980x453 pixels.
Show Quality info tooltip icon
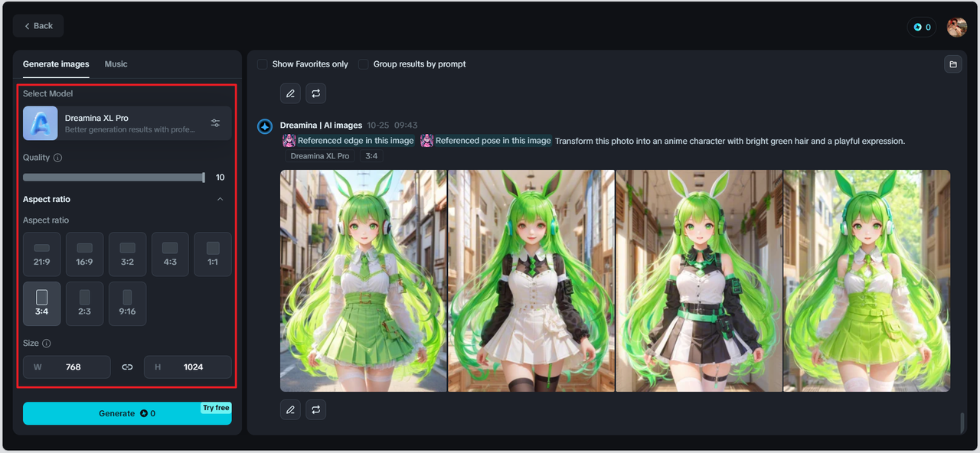58,158
